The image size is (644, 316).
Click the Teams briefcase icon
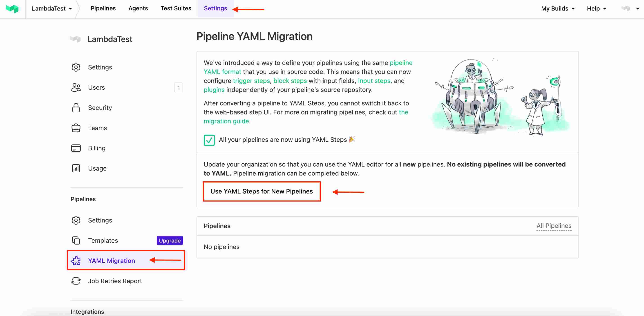76,128
